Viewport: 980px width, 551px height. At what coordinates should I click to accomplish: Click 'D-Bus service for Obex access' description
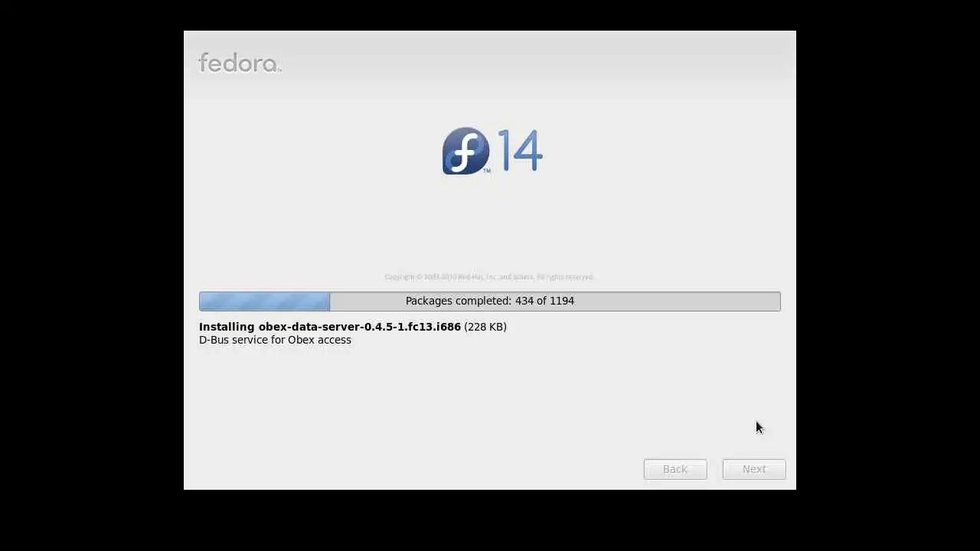[275, 340]
